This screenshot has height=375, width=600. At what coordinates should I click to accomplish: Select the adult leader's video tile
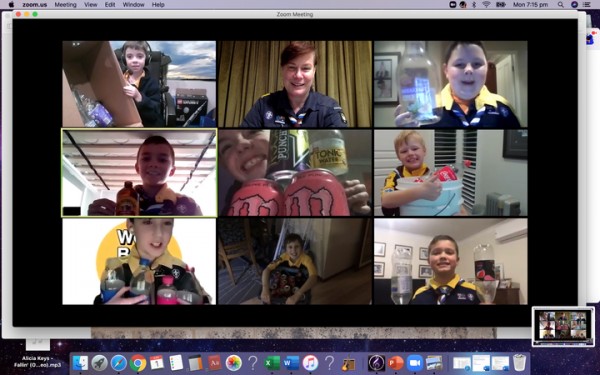[295, 84]
